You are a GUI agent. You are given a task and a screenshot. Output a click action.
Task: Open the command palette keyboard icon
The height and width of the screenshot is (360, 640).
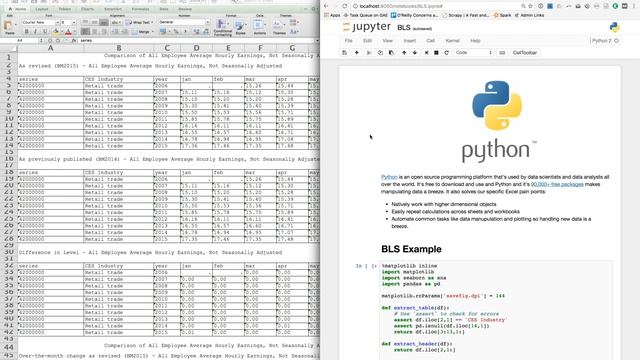[502, 53]
